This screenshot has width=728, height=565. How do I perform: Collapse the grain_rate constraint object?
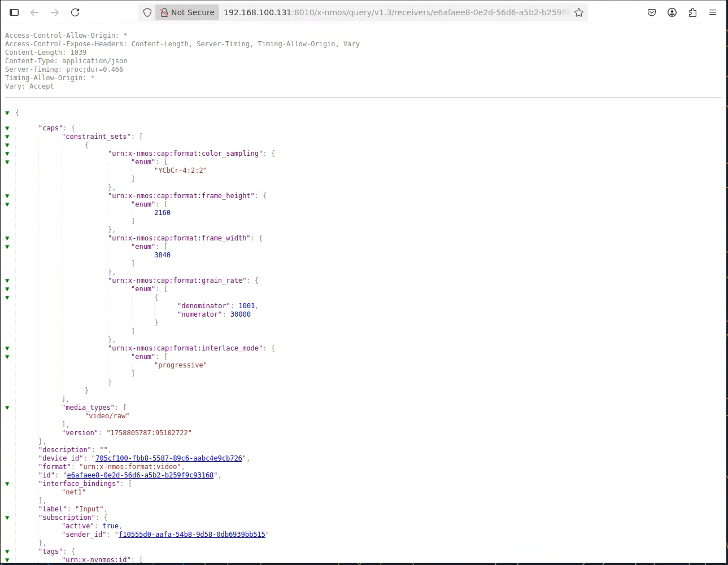coord(7,281)
